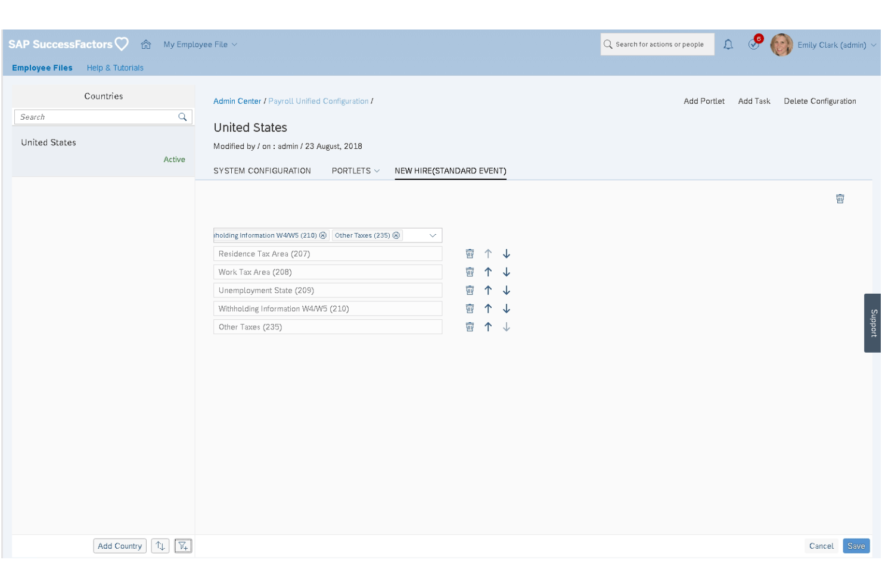Open Help & Tutorials
The width and height of the screenshot is (882, 588).
click(115, 68)
